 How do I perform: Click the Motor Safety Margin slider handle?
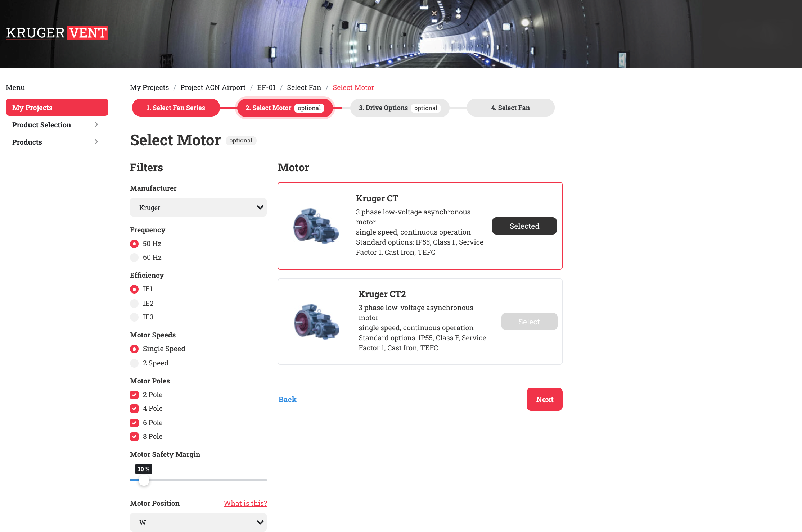click(144, 480)
